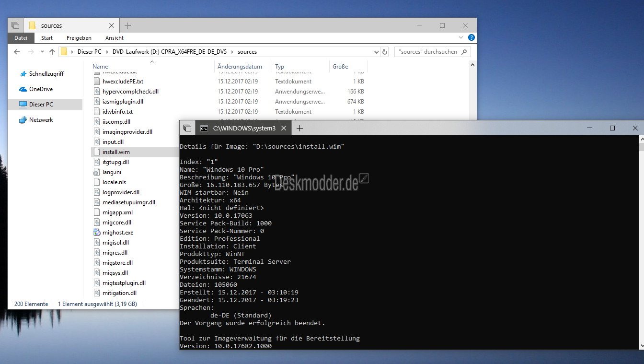The image size is (644, 364).
Task: Click command prompt scroll up arrow
Action: point(641,139)
